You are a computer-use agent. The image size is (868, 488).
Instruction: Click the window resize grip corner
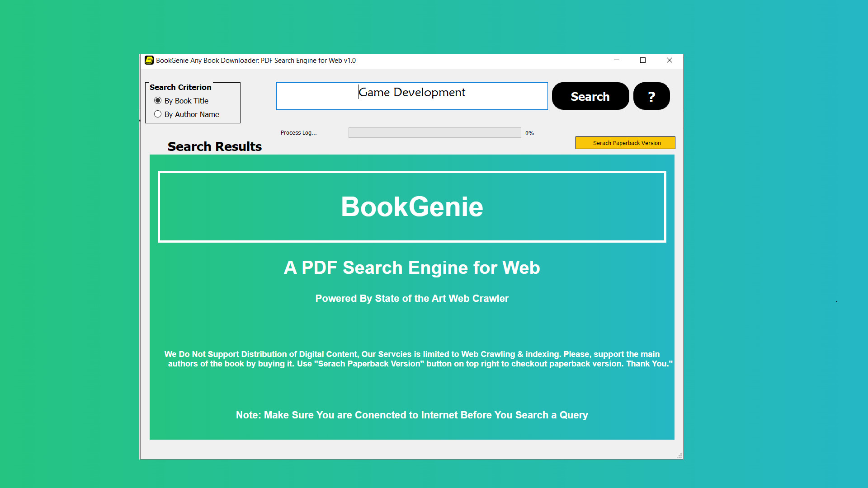pos(679,456)
